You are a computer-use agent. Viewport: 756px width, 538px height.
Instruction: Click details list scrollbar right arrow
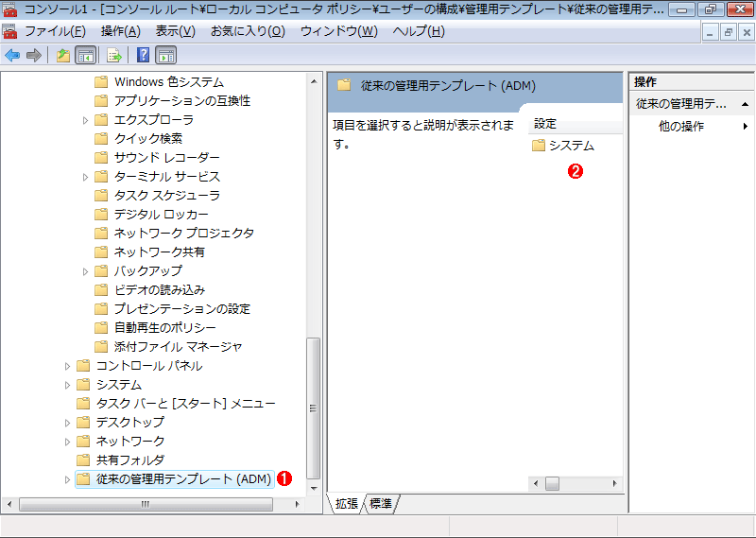(x=615, y=483)
